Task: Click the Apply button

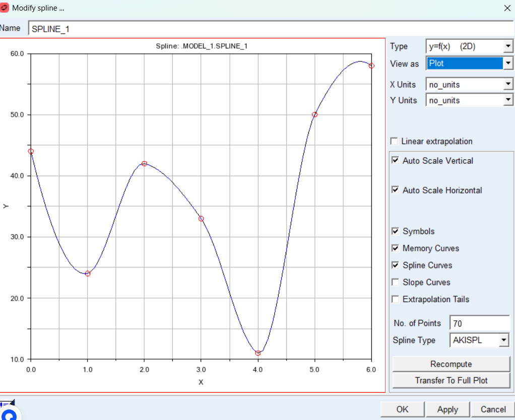Action: (x=447, y=409)
